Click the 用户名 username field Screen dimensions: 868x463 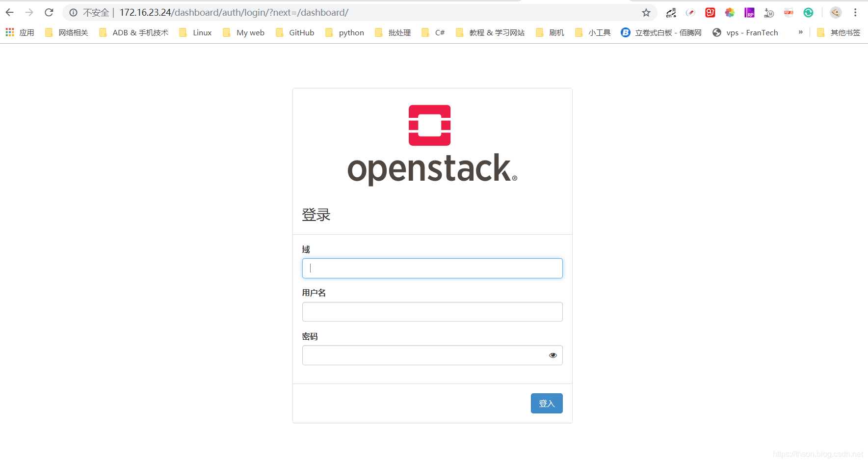(432, 312)
